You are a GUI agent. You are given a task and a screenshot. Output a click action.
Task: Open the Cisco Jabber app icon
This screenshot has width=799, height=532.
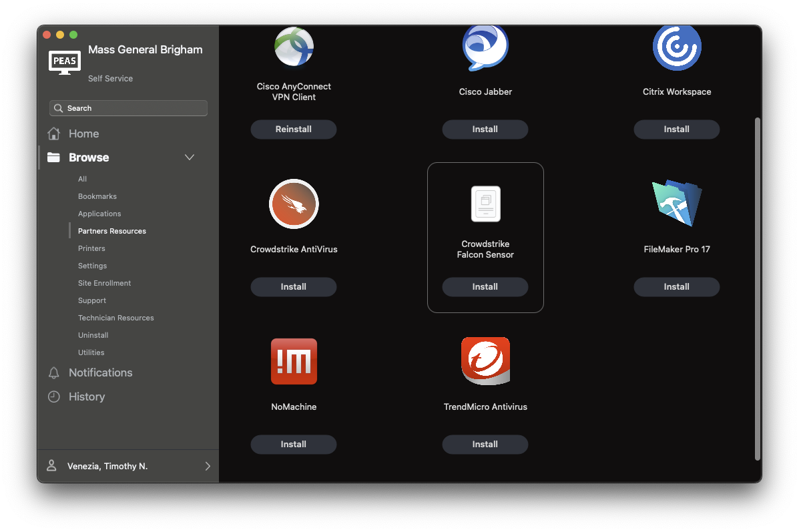(485, 47)
